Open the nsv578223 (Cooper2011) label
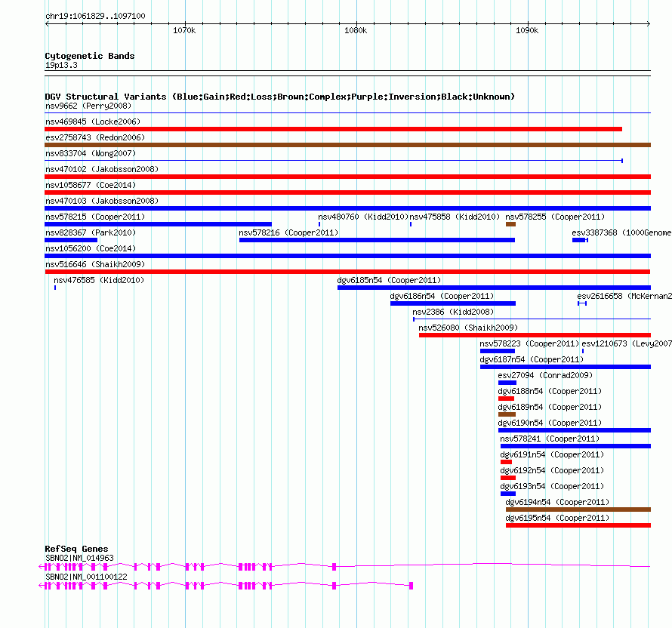 point(529,343)
